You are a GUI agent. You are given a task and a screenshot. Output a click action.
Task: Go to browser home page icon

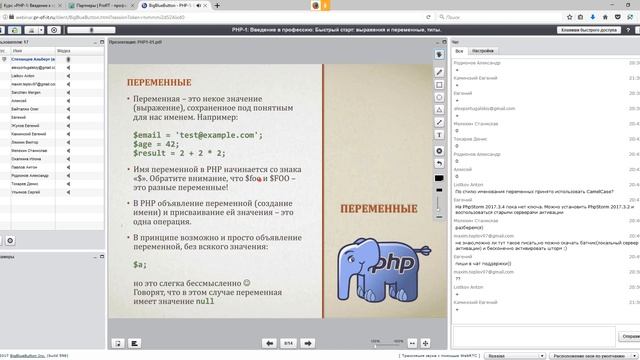pos(605,17)
